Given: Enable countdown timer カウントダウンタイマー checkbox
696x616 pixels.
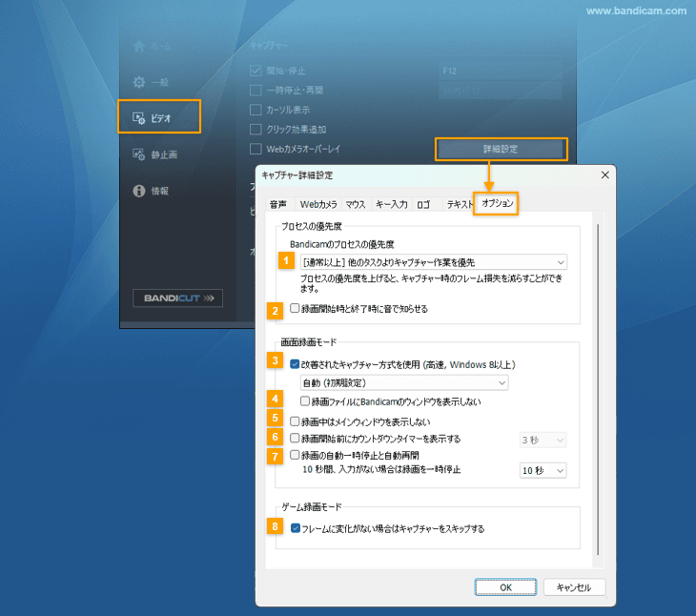Looking at the screenshot, I should (x=295, y=438).
